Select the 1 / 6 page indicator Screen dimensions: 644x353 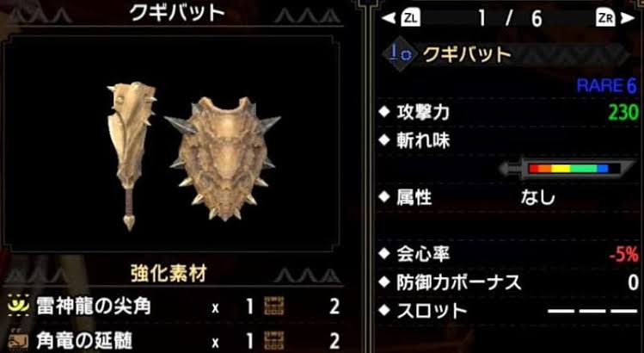click(x=510, y=19)
